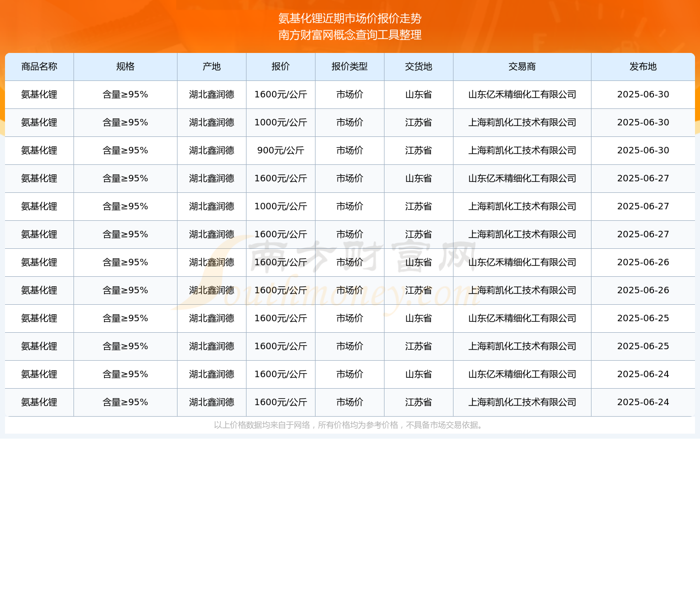Click 山东省 in the 2025-06-25 row
This screenshot has width=700, height=602.
418,318
